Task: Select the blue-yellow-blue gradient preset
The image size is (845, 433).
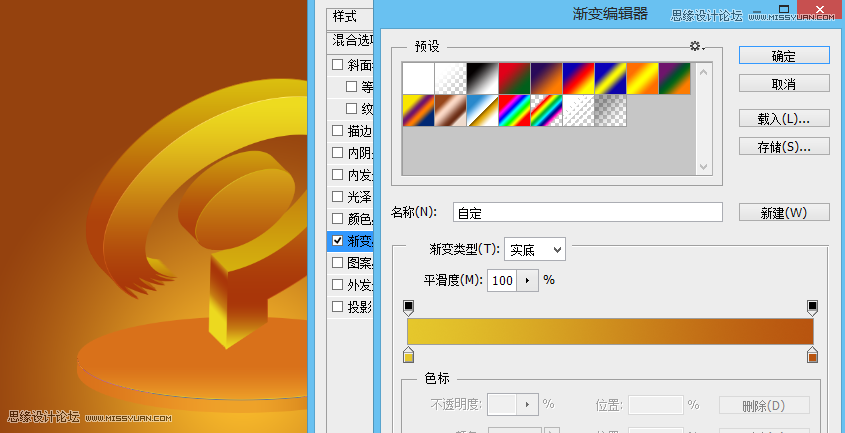Action: [x=611, y=79]
